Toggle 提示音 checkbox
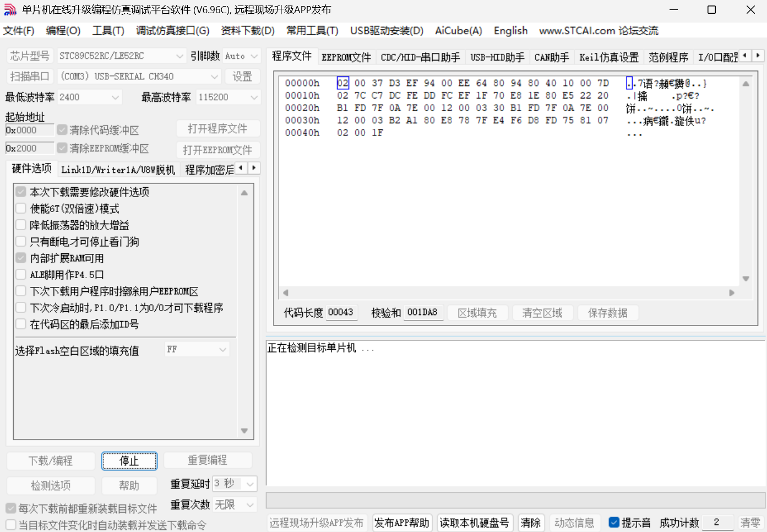Image resolution: width=767 pixels, height=532 pixels. pyautogui.click(x=614, y=522)
